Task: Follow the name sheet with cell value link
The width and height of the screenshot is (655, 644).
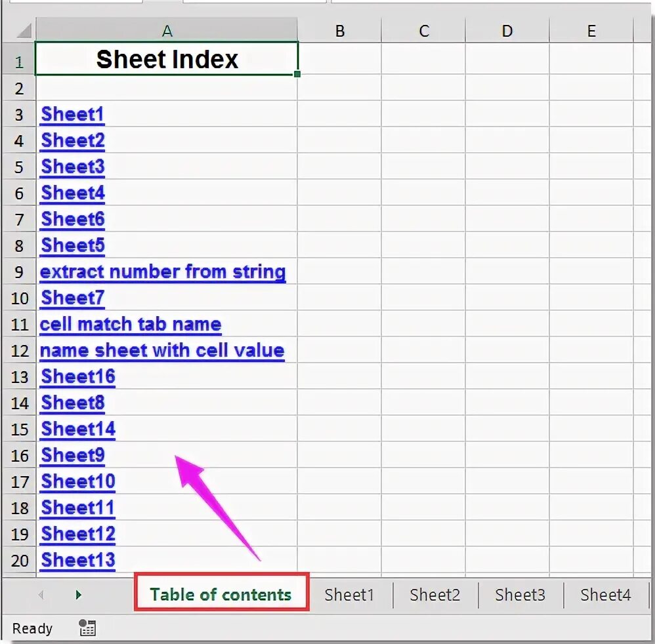Action: [x=162, y=351]
